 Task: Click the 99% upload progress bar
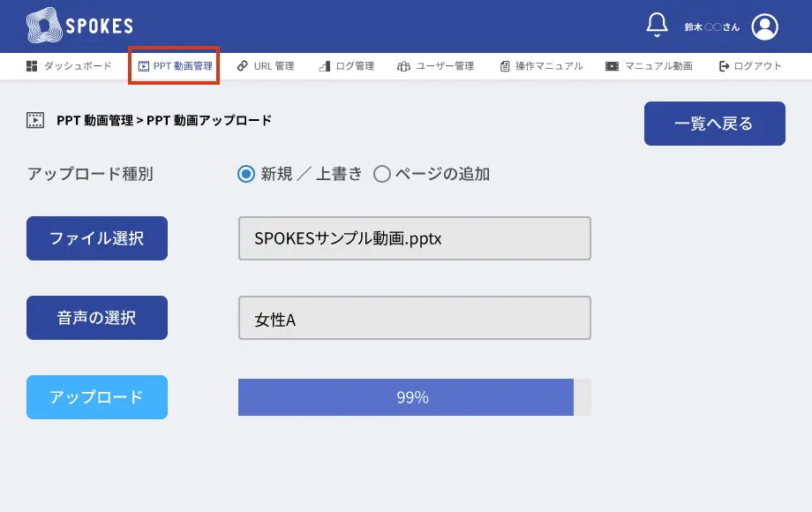coord(414,397)
